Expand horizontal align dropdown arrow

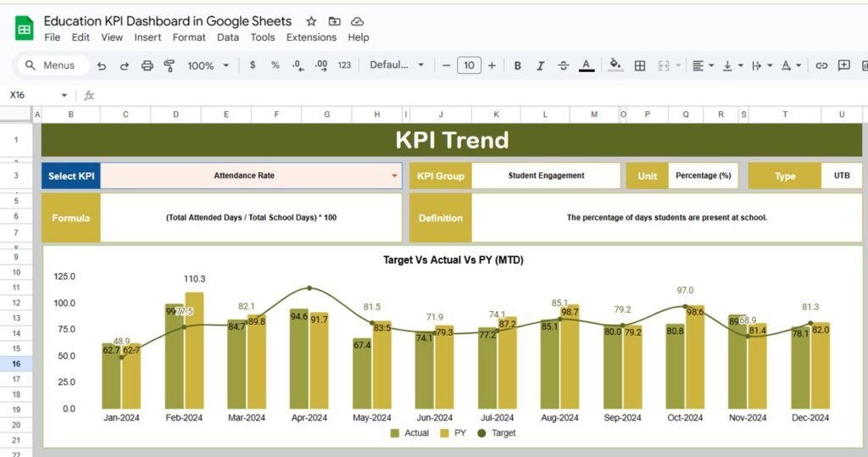click(711, 65)
